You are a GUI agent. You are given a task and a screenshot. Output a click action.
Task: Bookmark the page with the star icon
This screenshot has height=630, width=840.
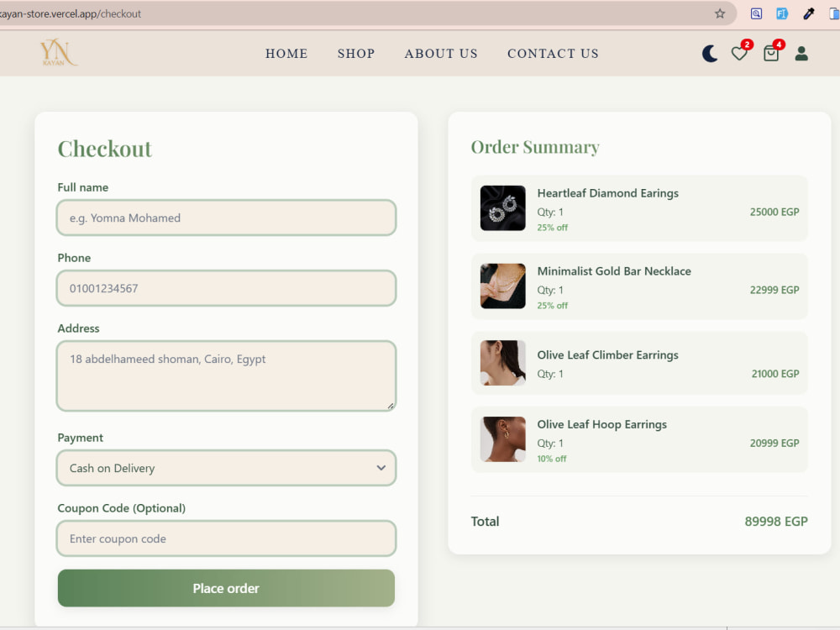720,14
